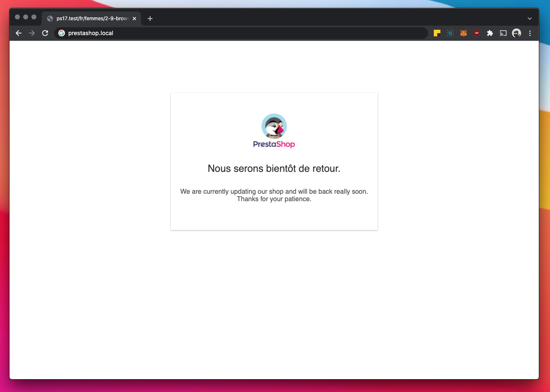This screenshot has width=550, height=392.
Task: Click the PrestaShop logo
Action: pos(274,131)
